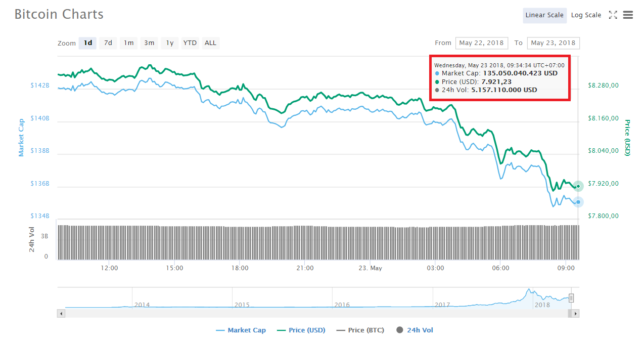Click the left scrollbar arrow
Image resolution: width=644 pixels, height=339 pixels.
pos(62,314)
